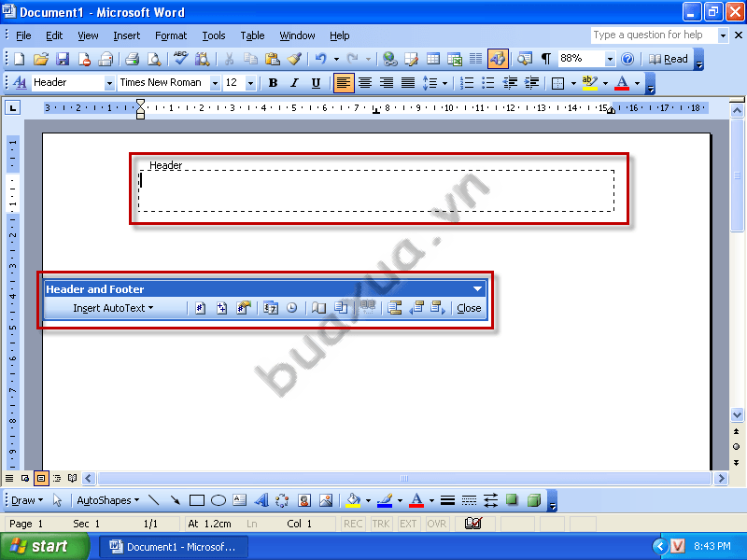747x560 pixels.
Task: Toggle the Drawing toolbar button
Action: pyautogui.click(x=498, y=59)
